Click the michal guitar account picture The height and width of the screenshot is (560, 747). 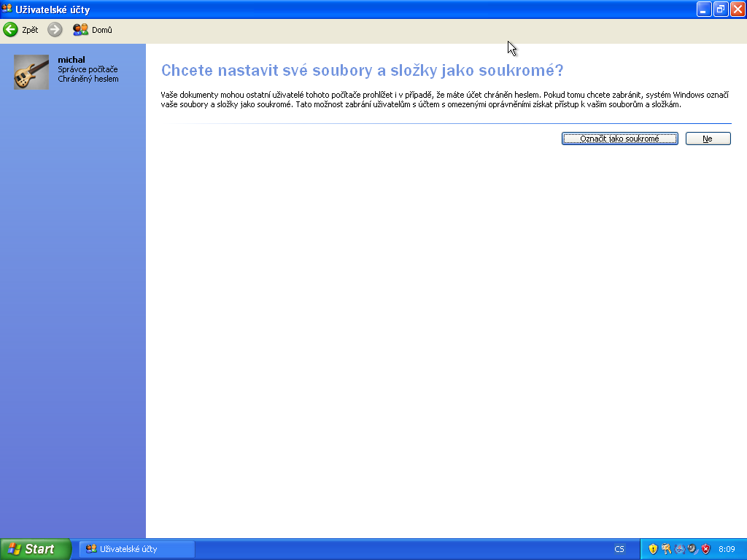(31, 72)
